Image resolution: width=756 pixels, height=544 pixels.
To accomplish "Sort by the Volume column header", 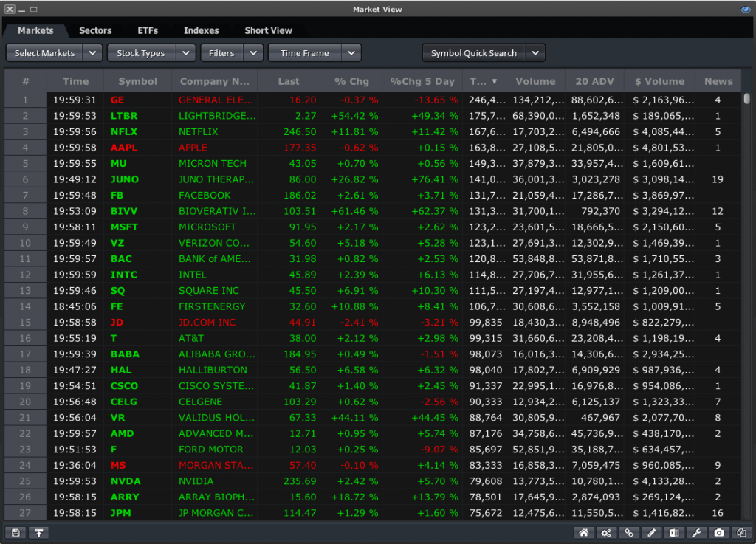I will pyautogui.click(x=535, y=80).
